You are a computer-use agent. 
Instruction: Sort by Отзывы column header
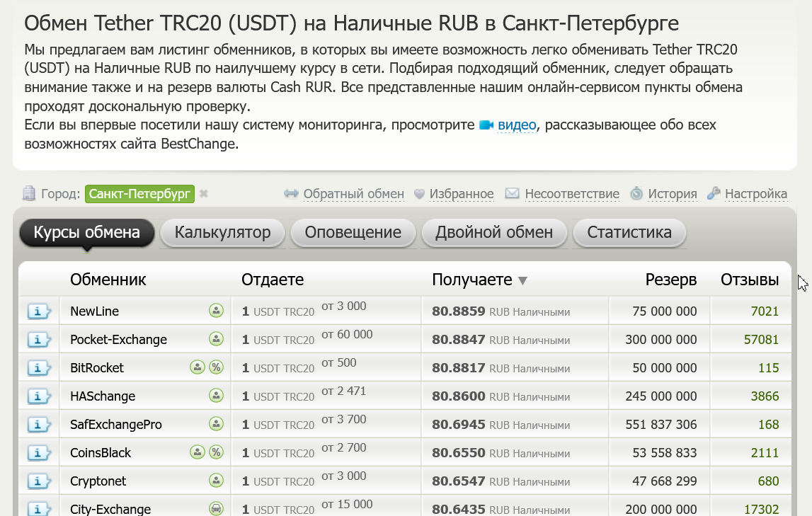[750, 280]
